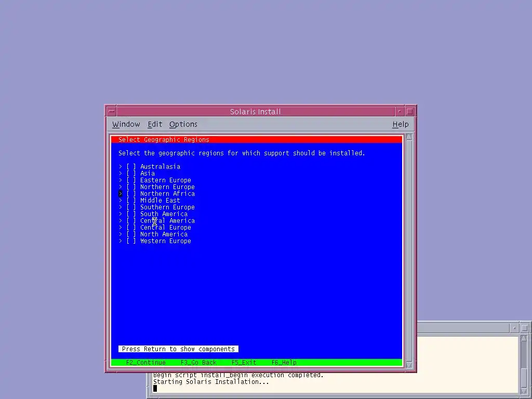Expand the Middle East arrow
Image resolution: width=532 pixels, height=399 pixels.
[121, 201]
